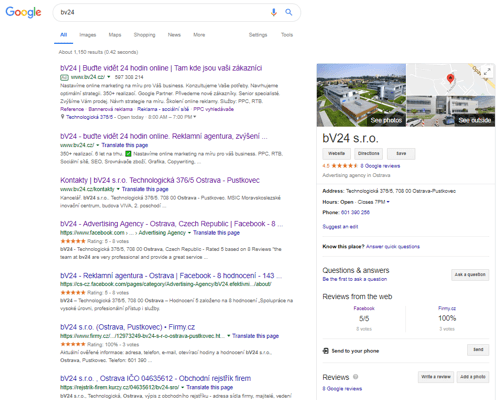Open ad result 'bV24 | Buďte vidět 24 hodin online'
Viewport: 500px width, 400px height.
[x=161, y=68]
